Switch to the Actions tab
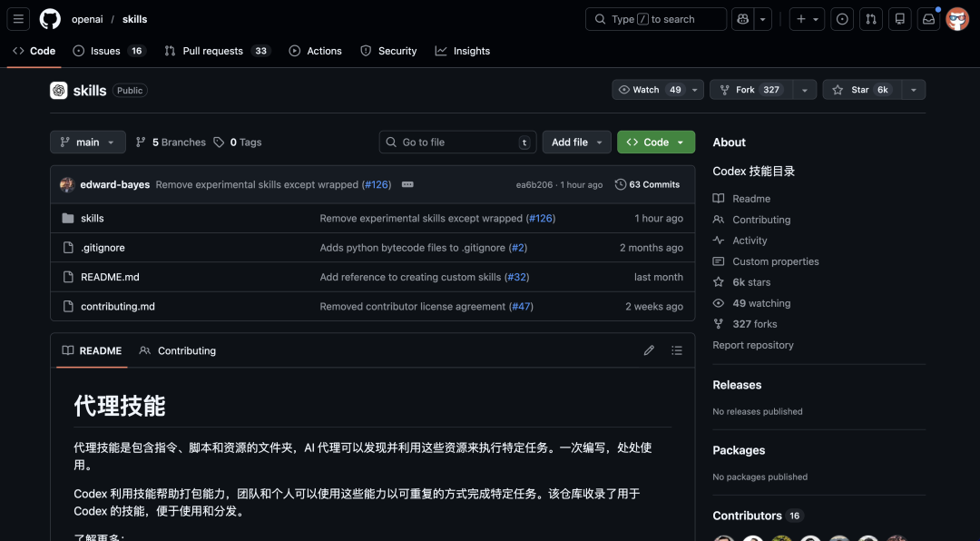The height and width of the screenshot is (541, 980). pyautogui.click(x=315, y=51)
